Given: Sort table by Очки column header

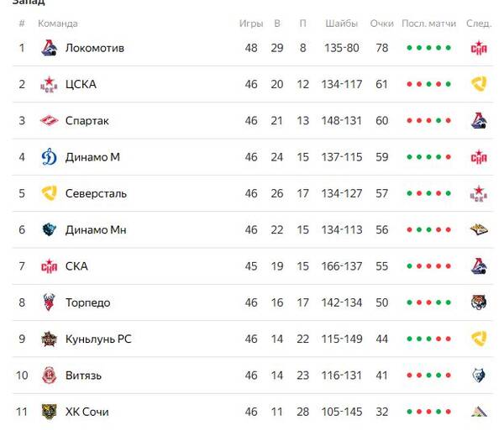Looking at the screenshot, I should (x=382, y=24).
